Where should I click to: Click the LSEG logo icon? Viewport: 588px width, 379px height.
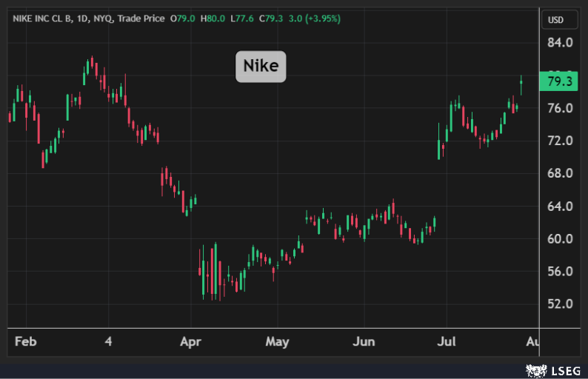(536, 369)
